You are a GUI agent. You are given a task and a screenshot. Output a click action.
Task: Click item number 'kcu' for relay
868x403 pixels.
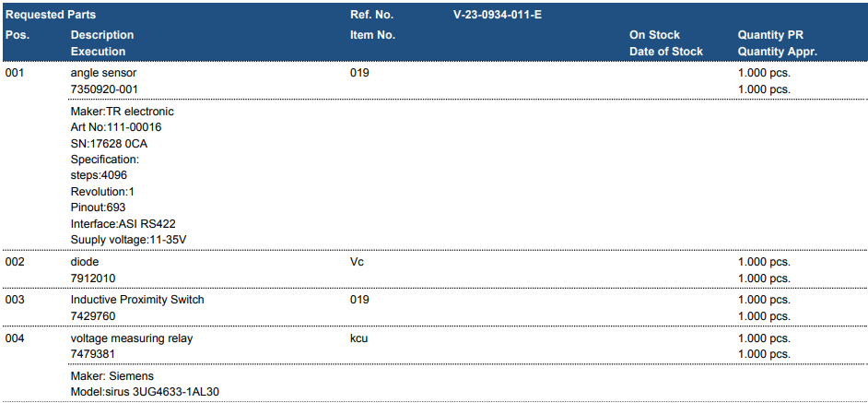click(359, 338)
